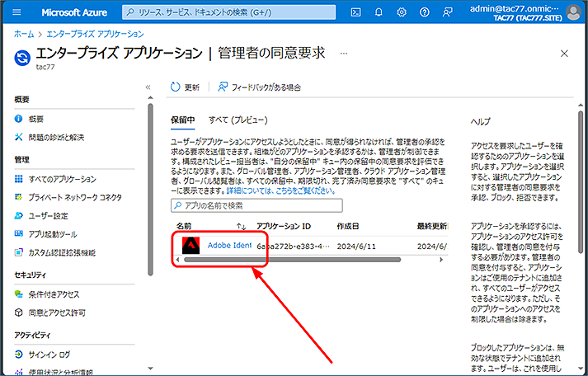588x376 pixels.
Task: Focus the resource search box
Action: tap(228, 12)
